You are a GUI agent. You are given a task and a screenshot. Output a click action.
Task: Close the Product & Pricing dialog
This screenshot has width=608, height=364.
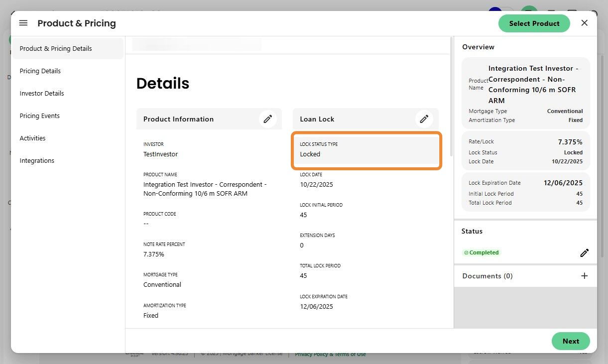point(585,23)
